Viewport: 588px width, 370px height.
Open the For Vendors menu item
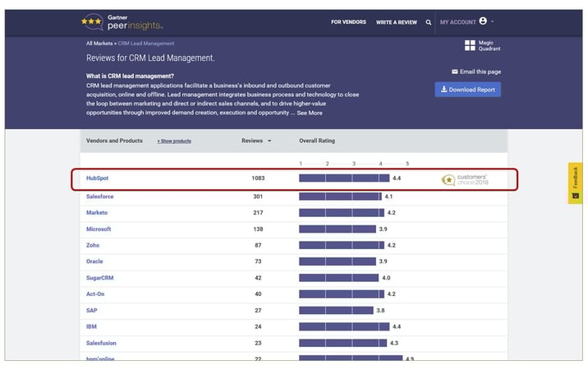[348, 22]
